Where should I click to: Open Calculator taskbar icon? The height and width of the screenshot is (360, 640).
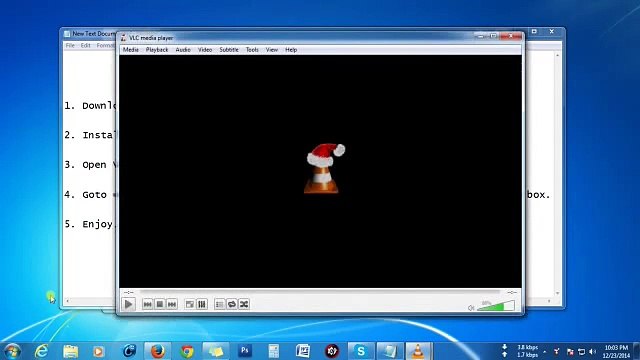[273, 351]
